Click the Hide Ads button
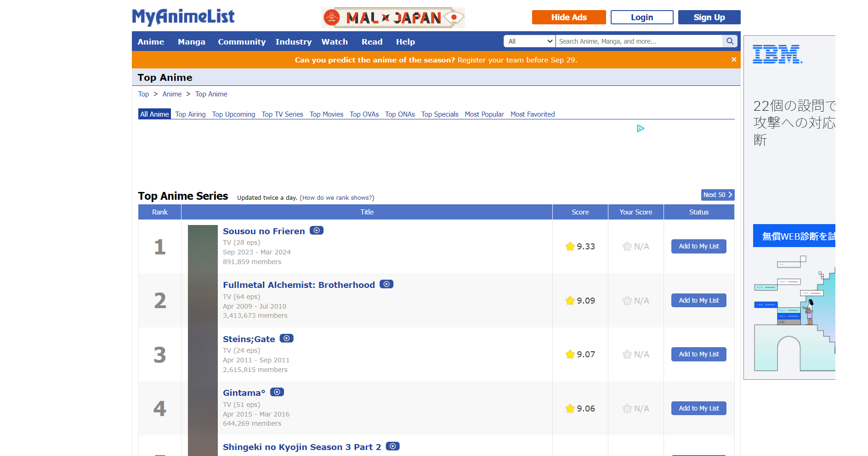This screenshot has height=456, width=868. coord(569,17)
